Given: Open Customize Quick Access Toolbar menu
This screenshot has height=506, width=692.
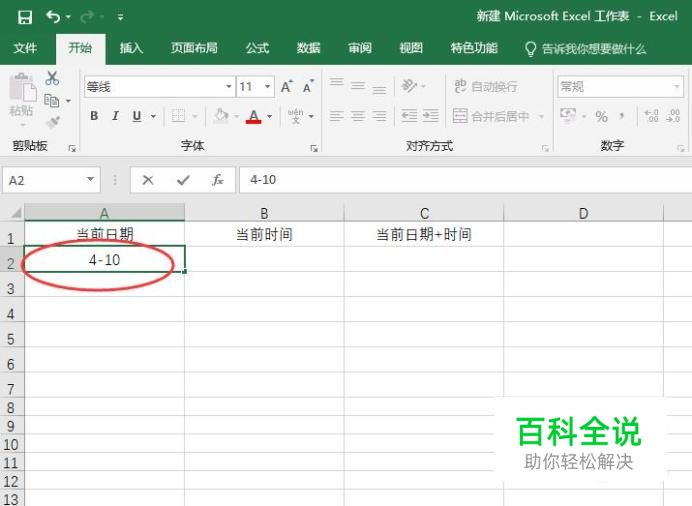Looking at the screenshot, I should pyautogui.click(x=120, y=17).
